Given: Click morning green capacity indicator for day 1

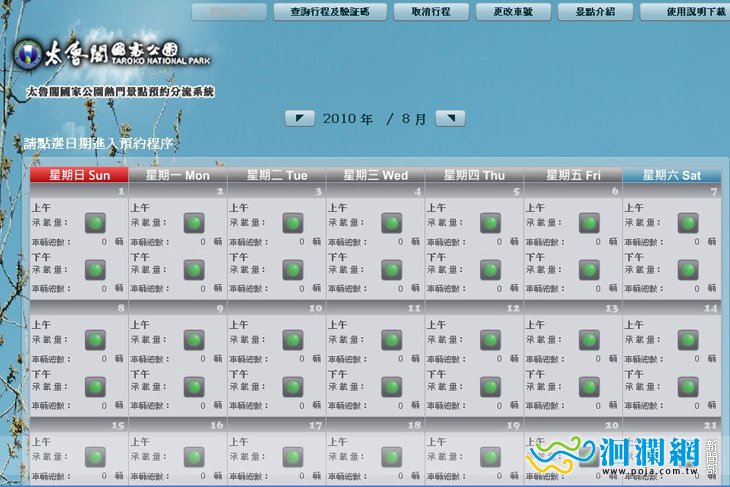Looking at the screenshot, I should pyautogui.click(x=95, y=223).
